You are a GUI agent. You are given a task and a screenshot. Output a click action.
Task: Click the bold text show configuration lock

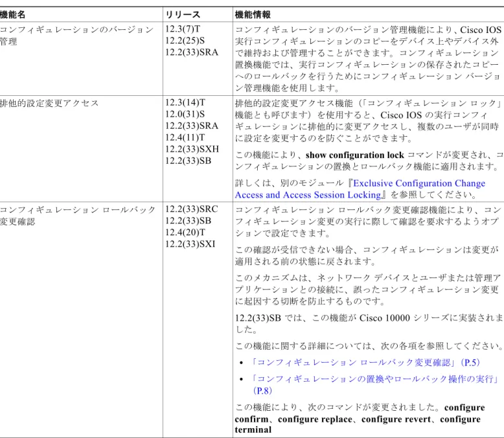pyautogui.click(x=354, y=155)
